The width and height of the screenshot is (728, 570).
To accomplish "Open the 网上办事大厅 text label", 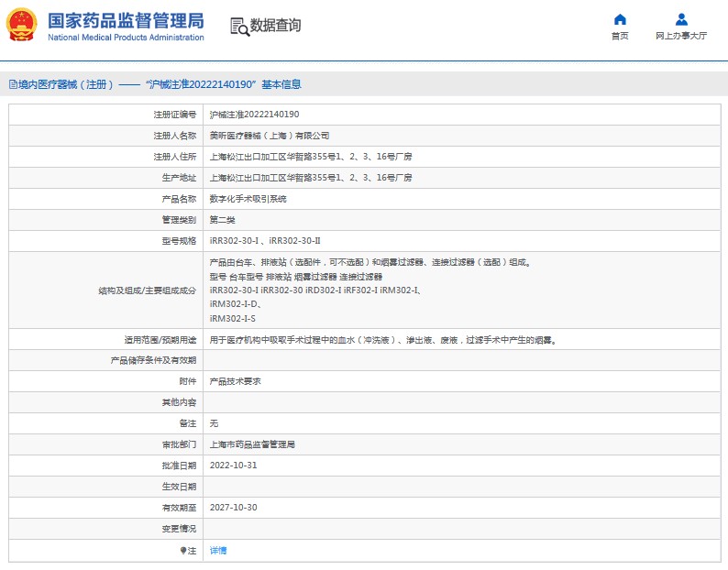I will point(681,37).
